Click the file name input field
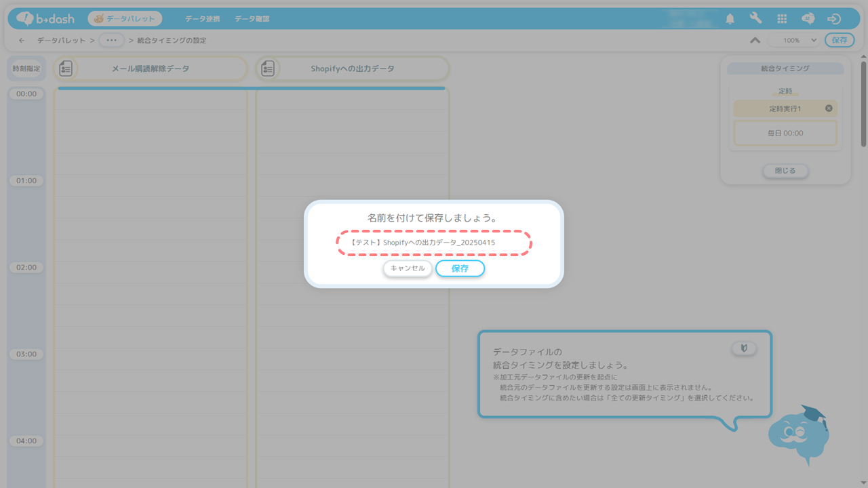868x488 pixels. (x=434, y=243)
